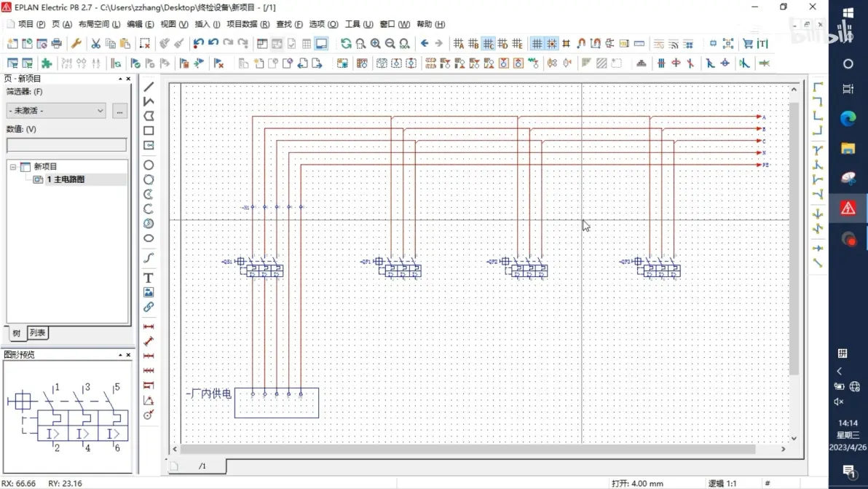Open the 项目数据 (R) menu

(x=248, y=24)
